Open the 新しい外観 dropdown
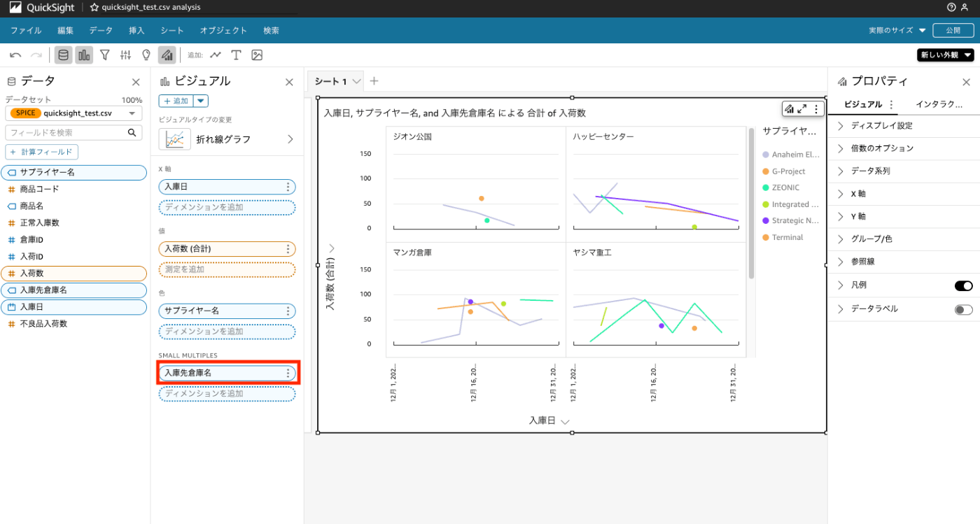This screenshot has width=980, height=524. (x=946, y=55)
